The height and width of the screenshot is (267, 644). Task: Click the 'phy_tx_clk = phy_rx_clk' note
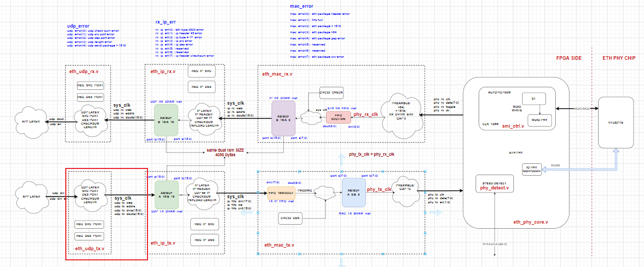(x=371, y=154)
